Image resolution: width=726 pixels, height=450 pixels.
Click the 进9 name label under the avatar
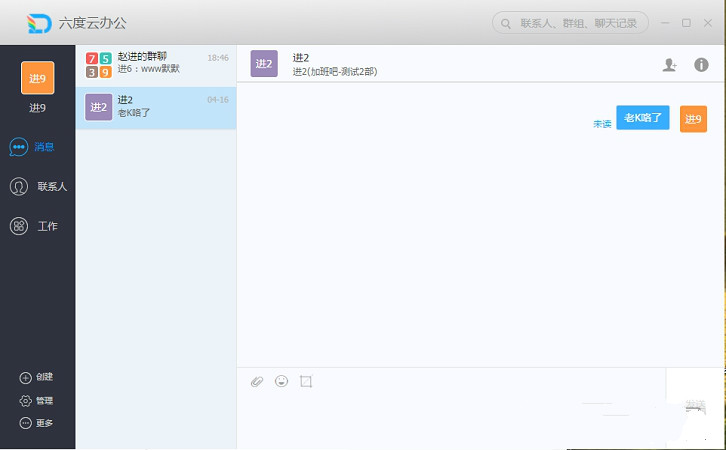(38, 108)
